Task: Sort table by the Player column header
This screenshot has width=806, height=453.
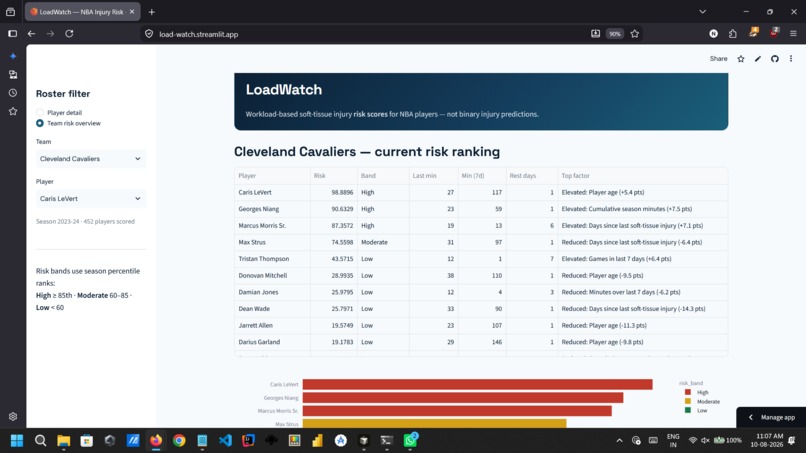Action: coord(272,176)
